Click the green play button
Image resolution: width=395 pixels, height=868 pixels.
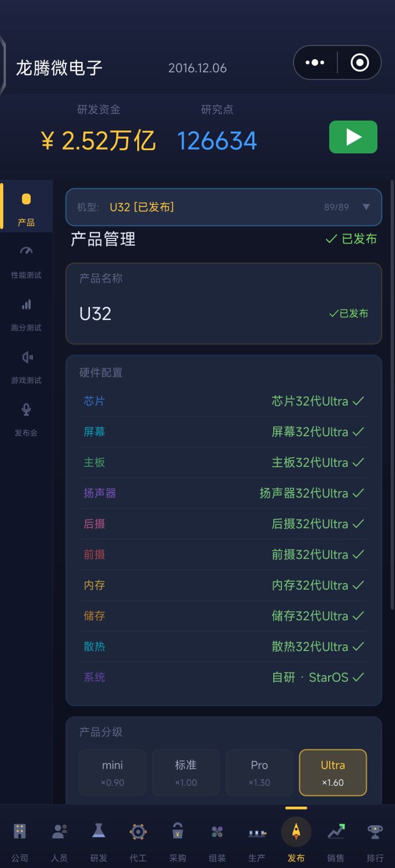[353, 137]
